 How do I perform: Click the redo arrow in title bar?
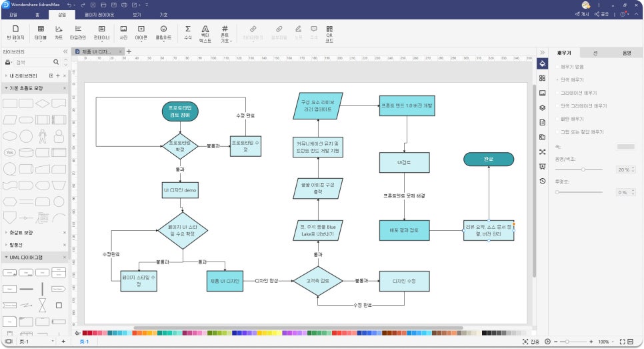83,5
